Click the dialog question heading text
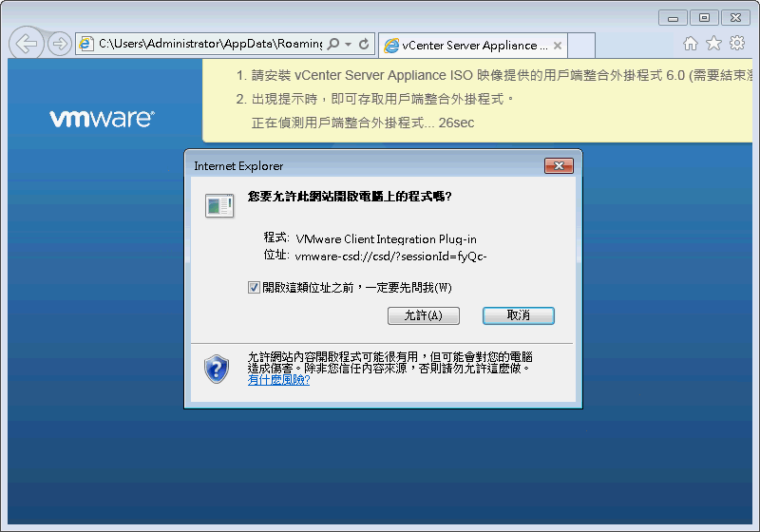 350,197
